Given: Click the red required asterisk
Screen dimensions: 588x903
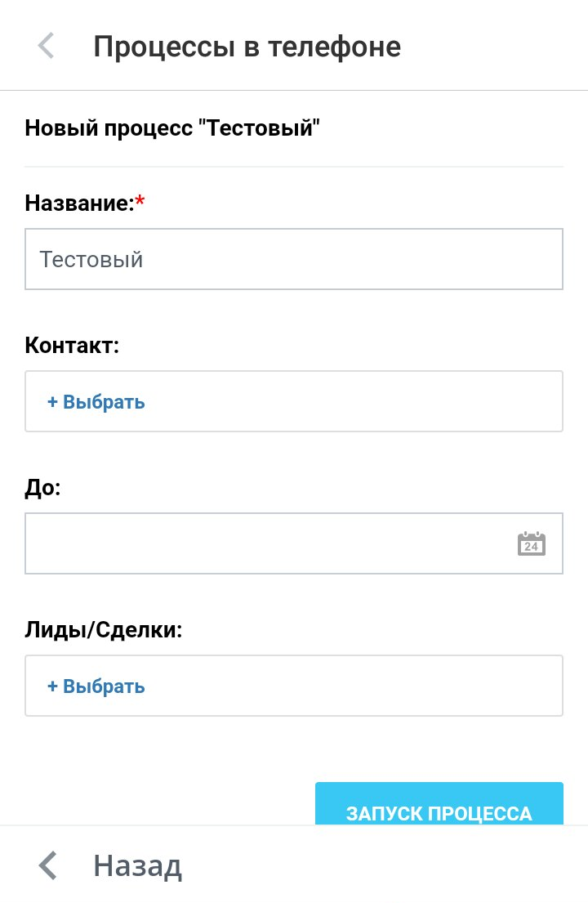Looking at the screenshot, I should pyautogui.click(x=140, y=203).
